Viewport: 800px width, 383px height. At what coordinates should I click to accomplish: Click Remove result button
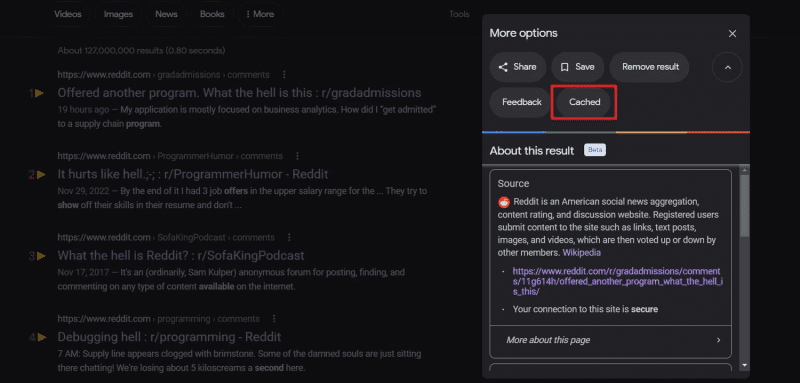[x=650, y=67]
